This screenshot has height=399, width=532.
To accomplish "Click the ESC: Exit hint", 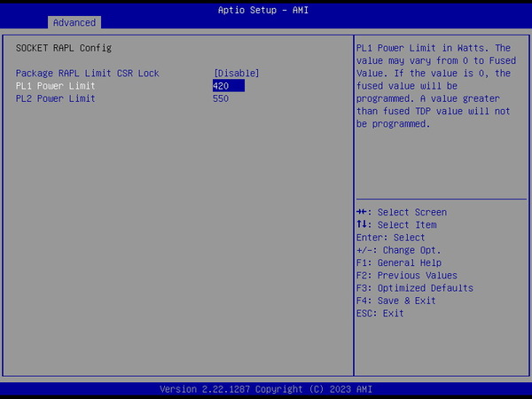I will tap(379, 313).
